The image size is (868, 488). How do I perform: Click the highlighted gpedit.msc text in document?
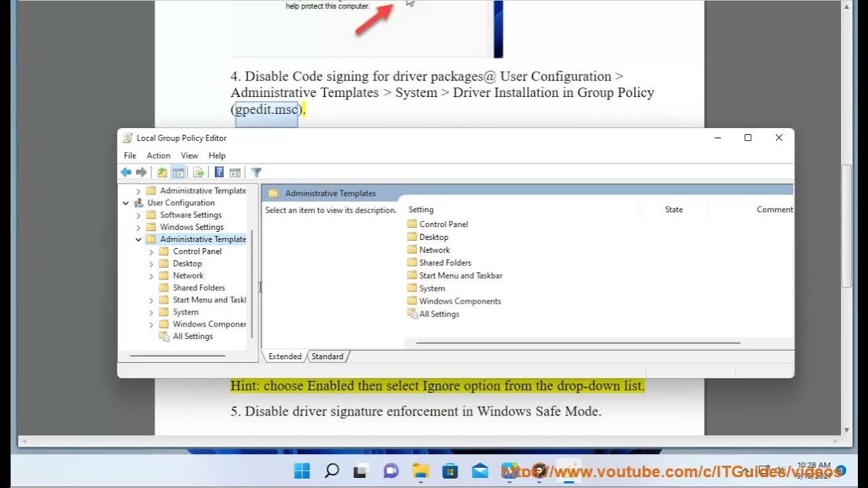pos(267,109)
